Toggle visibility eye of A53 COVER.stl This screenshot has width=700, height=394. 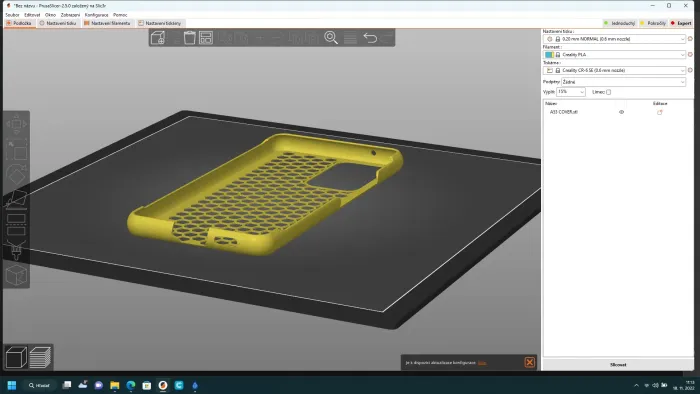(x=621, y=112)
